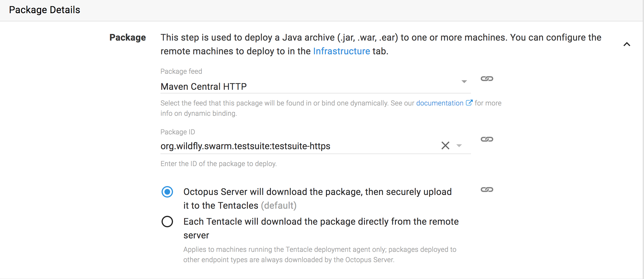Click the bind icon beside Package feed
This screenshot has height=279, width=644.
point(487,79)
